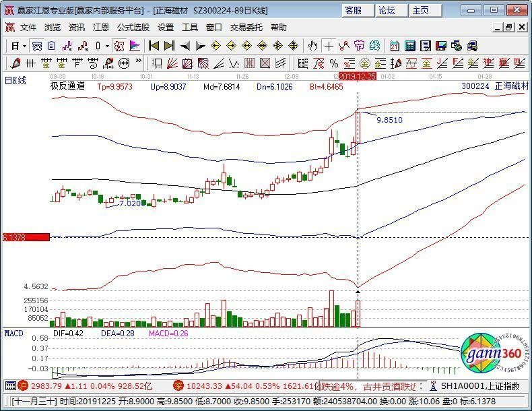532x411 pixels.
Task: Click the black left triangle arrow
Action: pyautogui.click(x=185, y=46)
